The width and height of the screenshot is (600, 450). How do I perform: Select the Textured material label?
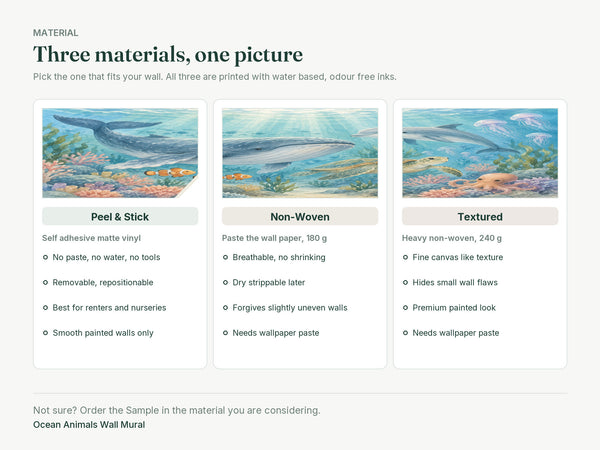pyautogui.click(x=480, y=217)
